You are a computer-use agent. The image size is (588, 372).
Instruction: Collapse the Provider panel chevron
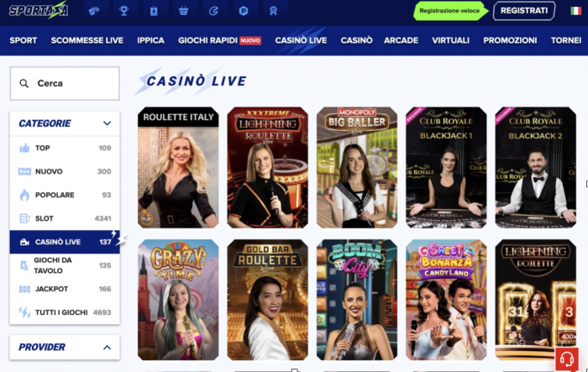[107, 348]
